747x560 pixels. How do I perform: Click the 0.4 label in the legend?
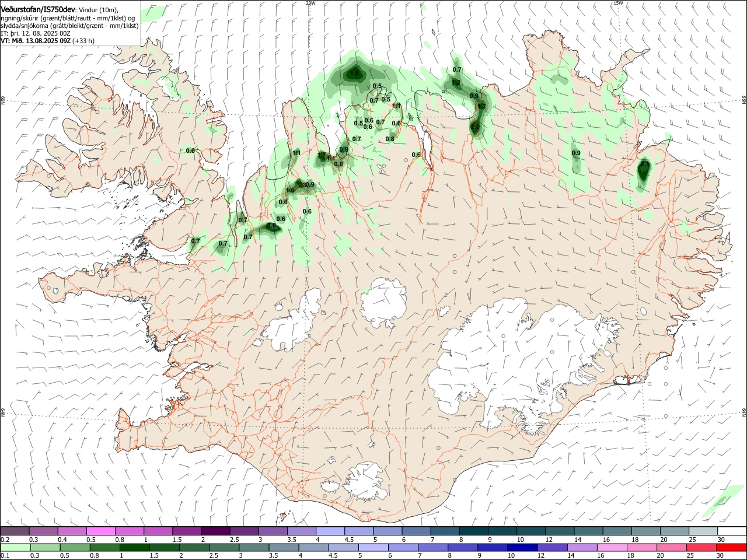click(62, 540)
